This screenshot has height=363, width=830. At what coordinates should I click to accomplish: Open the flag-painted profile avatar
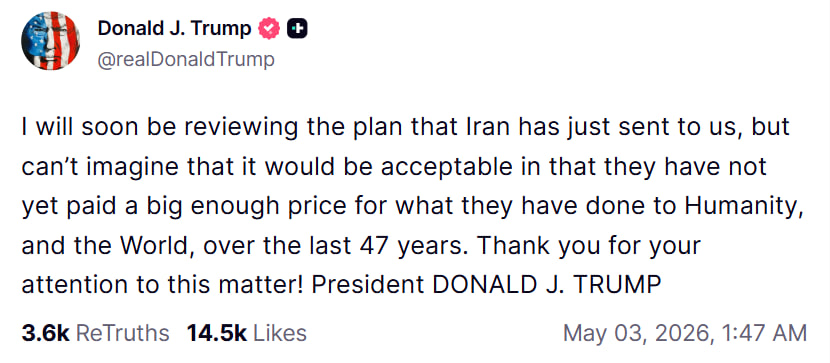[x=50, y=41]
